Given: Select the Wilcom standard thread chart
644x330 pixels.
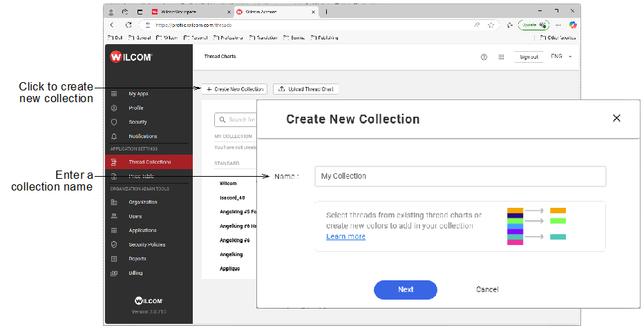Looking at the screenshot, I should [x=228, y=184].
